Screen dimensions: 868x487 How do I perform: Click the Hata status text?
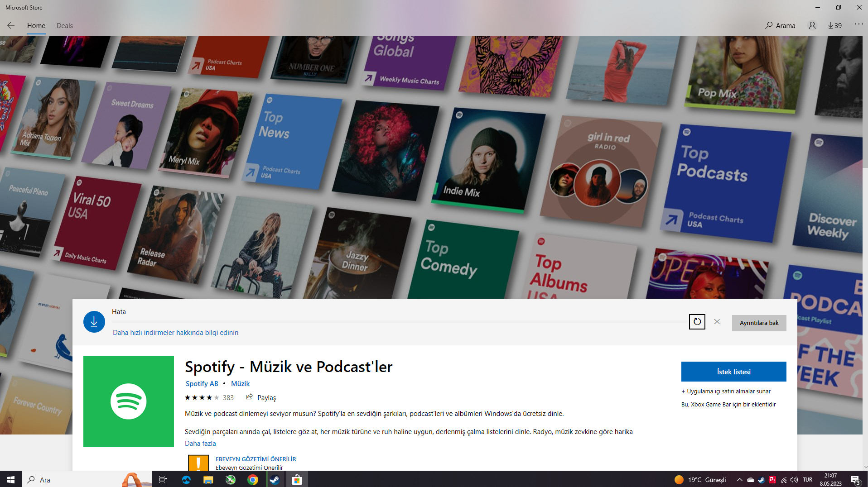(x=119, y=312)
